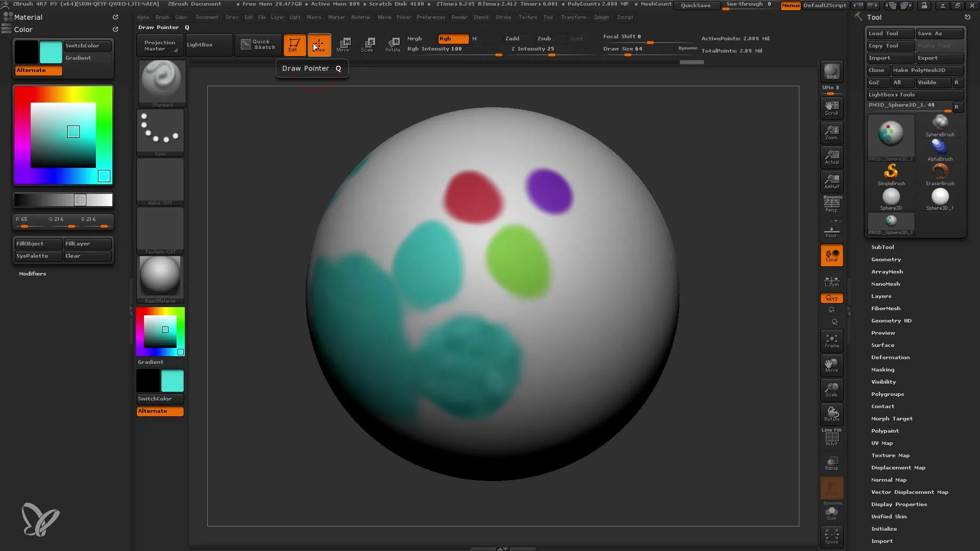The height and width of the screenshot is (551, 980).
Task: Select the Rotate tool in toolbar
Action: tap(393, 44)
